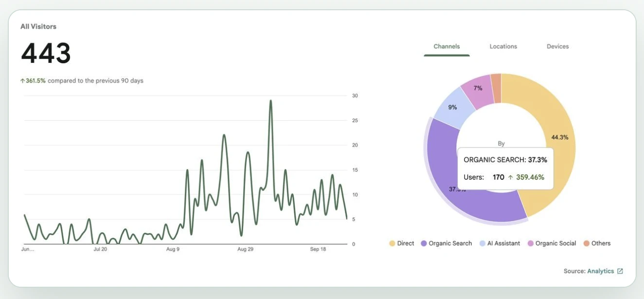This screenshot has height=299, width=644.
Task: Switch to the Channels tab
Action: pos(447,47)
